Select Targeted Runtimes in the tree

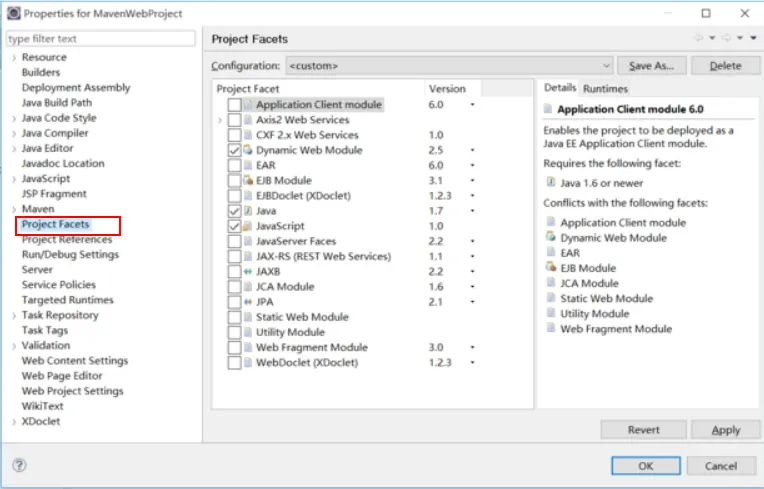click(67, 300)
